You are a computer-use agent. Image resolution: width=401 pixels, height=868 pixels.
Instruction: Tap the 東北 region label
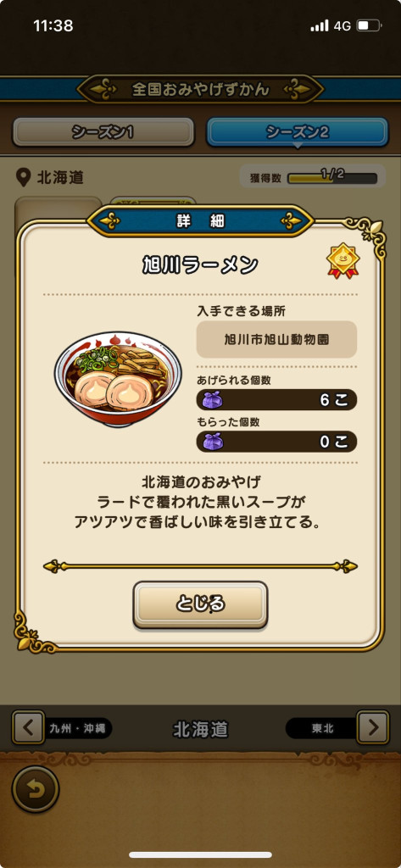322,728
